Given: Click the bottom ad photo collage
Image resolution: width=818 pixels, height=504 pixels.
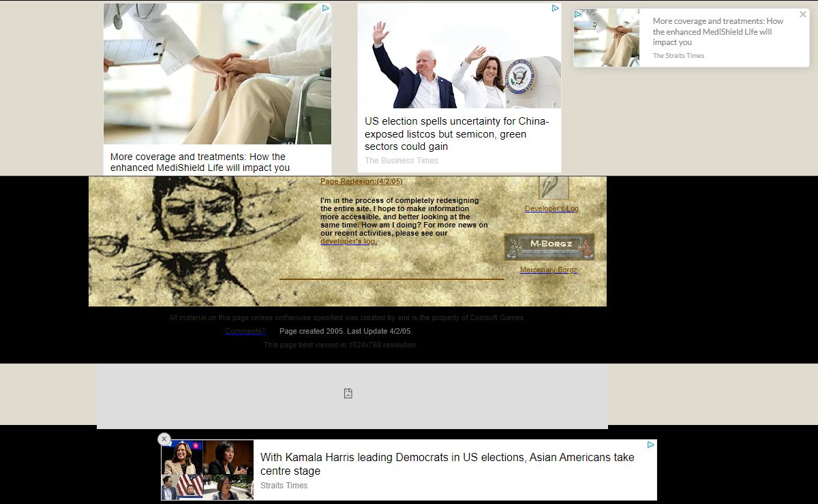Looking at the screenshot, I should click(x=207, y=470).
